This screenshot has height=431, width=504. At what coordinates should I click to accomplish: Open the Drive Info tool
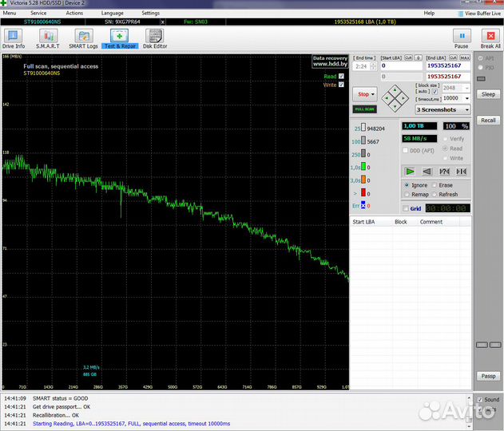pos(14,38)
